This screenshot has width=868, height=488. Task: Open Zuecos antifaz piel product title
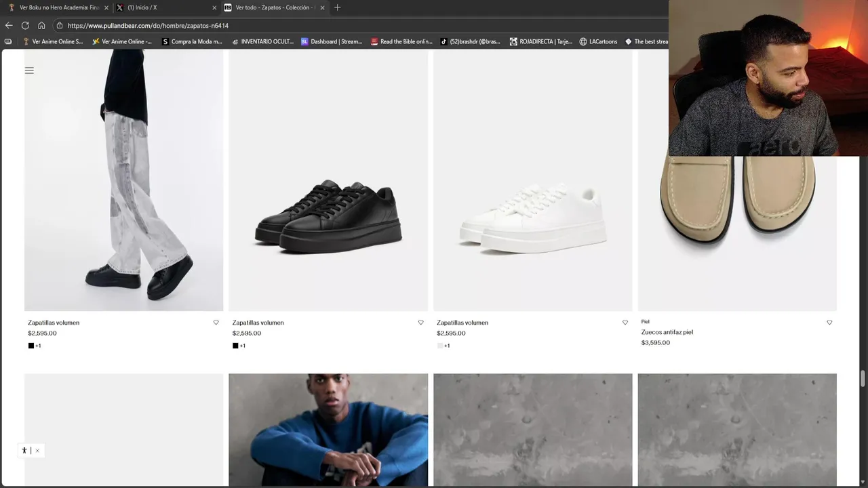667,332
